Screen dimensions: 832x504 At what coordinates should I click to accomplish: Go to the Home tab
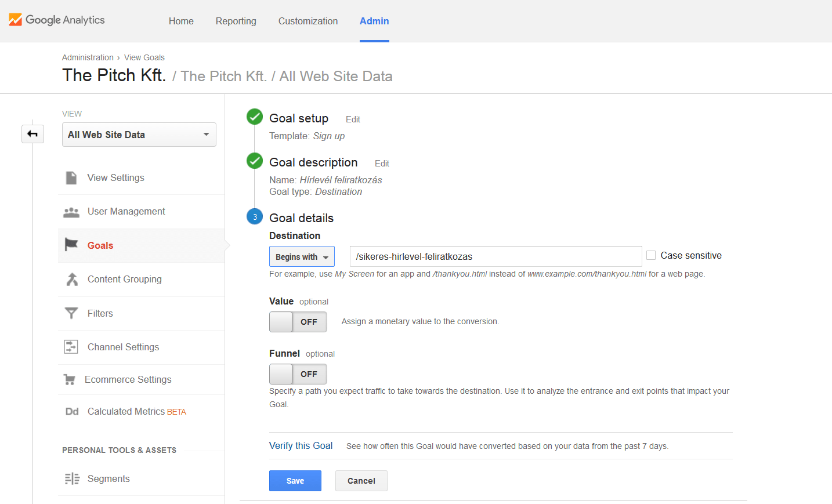[x=181, y=21]
